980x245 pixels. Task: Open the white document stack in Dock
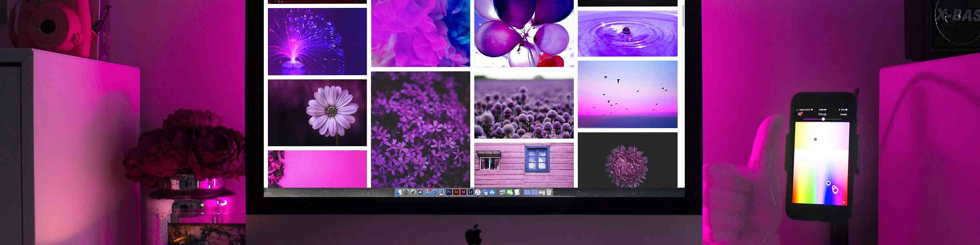pos(517,192)
